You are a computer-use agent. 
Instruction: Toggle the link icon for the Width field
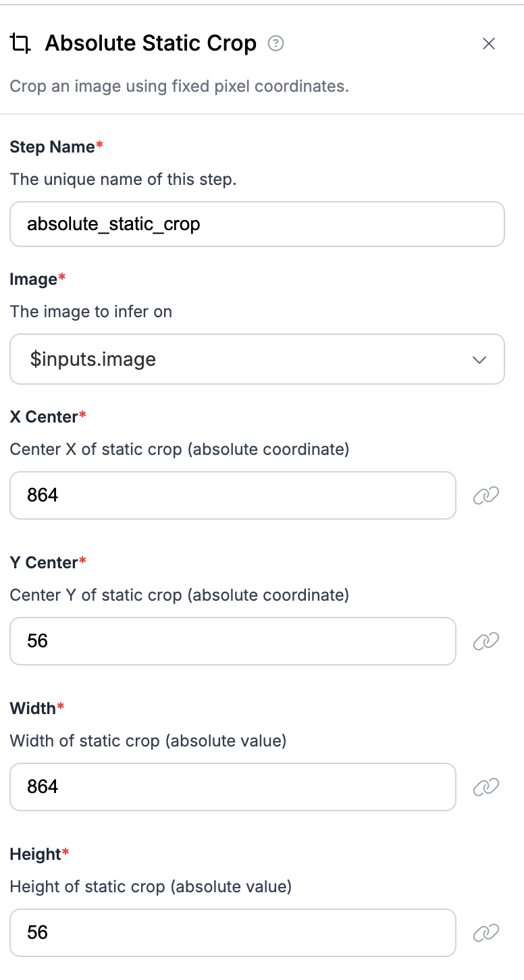coord(486,787)
